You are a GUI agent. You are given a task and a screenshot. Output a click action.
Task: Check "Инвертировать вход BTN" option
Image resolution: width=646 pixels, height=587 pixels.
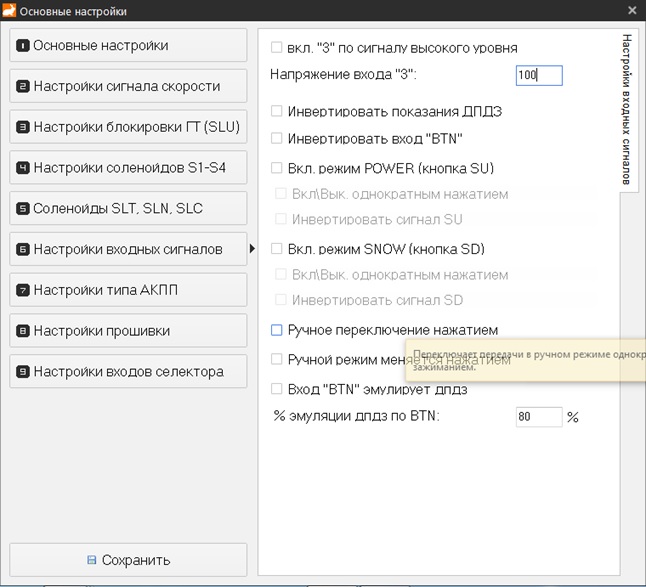pos(277,138)
